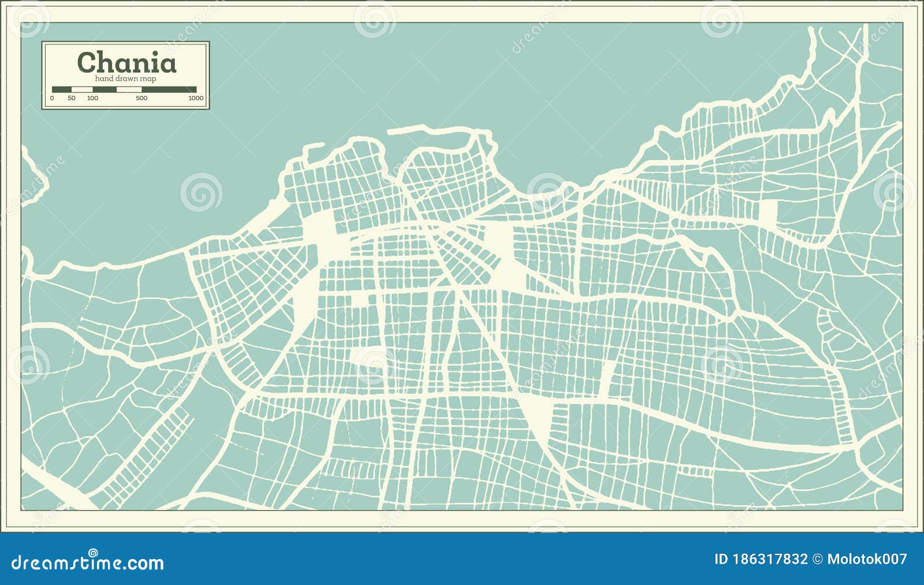The image size is (924, 585).
Task: Open the hand drawn map subtitle label
Action: (x=126, y=79)
